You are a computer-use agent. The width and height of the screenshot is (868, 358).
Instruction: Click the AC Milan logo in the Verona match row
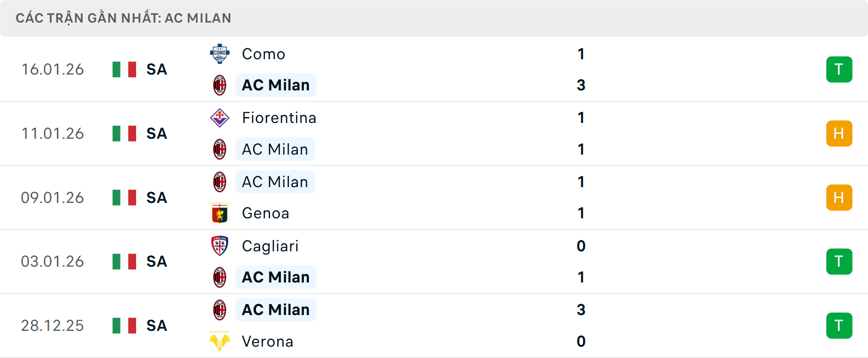(220, 310)
